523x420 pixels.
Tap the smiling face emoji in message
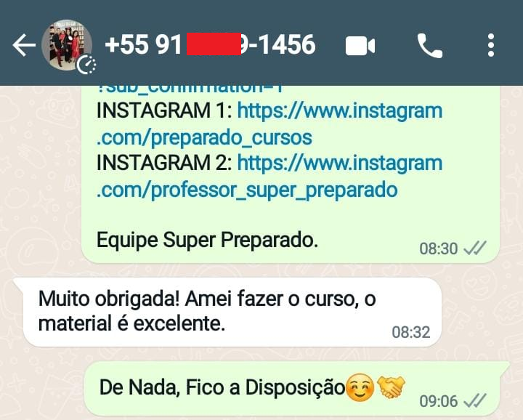[x=360, y=387]
